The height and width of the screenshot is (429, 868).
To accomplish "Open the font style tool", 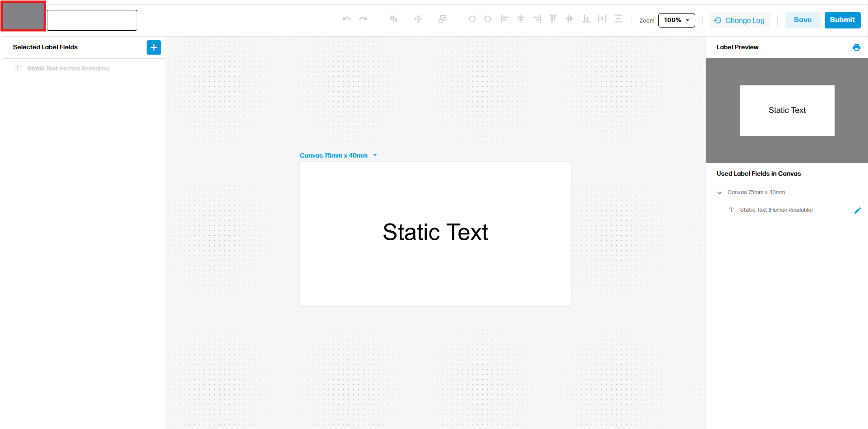I will [x=393, y=19].
